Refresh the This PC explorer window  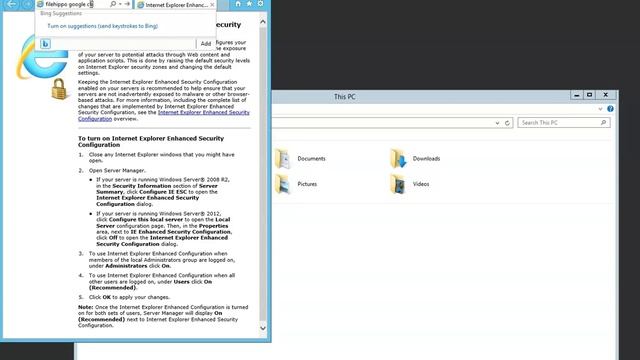tap(507, 123)
